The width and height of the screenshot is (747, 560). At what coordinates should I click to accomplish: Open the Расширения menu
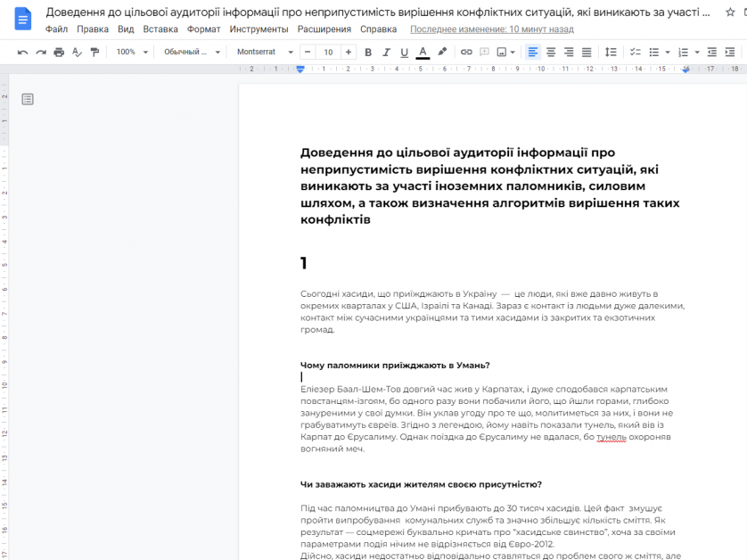(x=324, y=29)
